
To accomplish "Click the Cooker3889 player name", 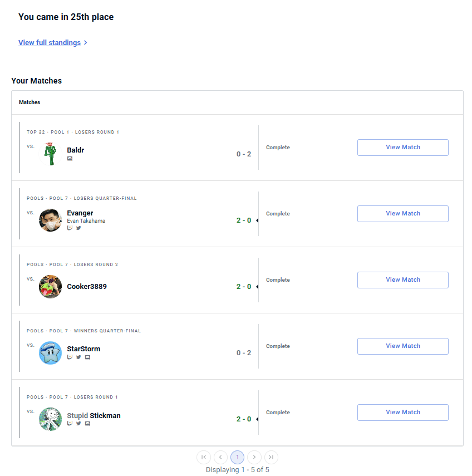I will point(87,287).
